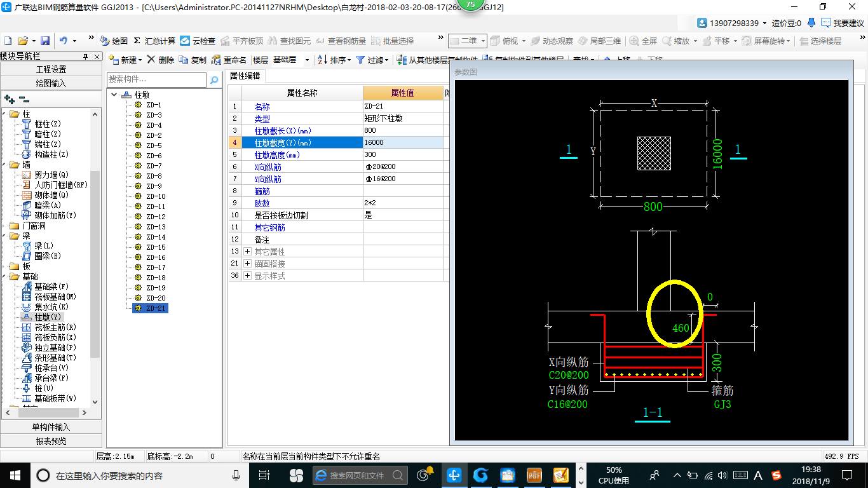
Task: Open 报表预览 section
Action: 51,440
